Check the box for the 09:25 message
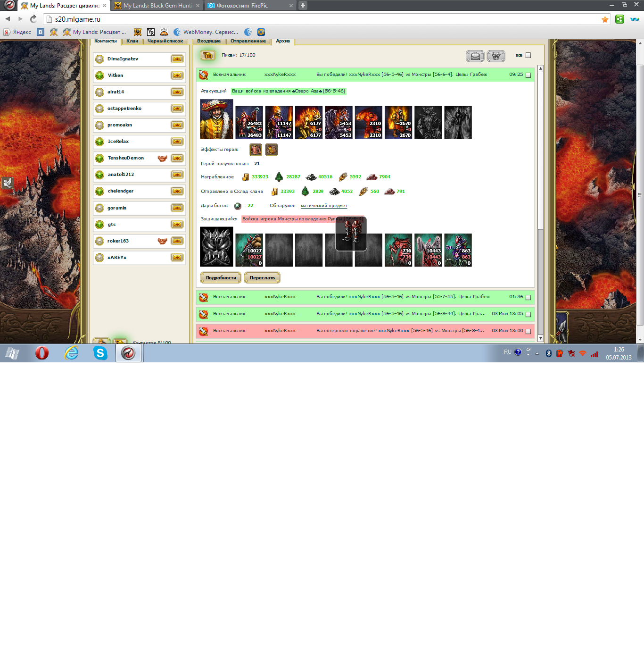This screenshot has height=661, width=644. [x=528, y=75]
